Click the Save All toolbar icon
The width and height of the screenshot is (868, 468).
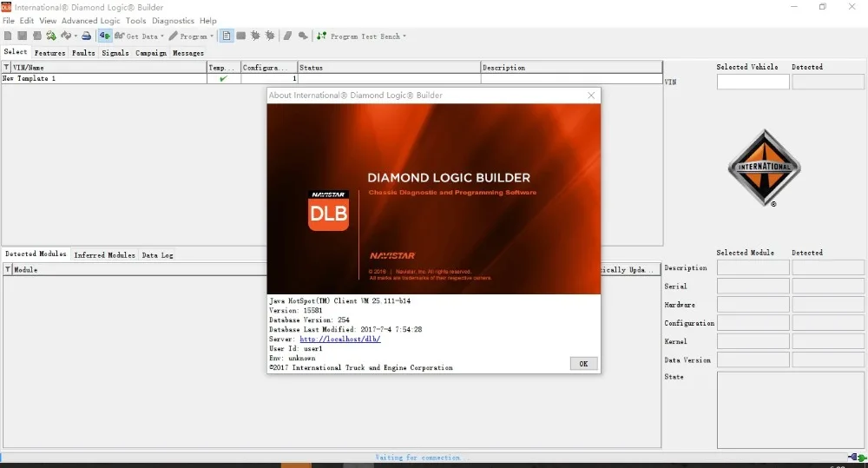point(36,36)
